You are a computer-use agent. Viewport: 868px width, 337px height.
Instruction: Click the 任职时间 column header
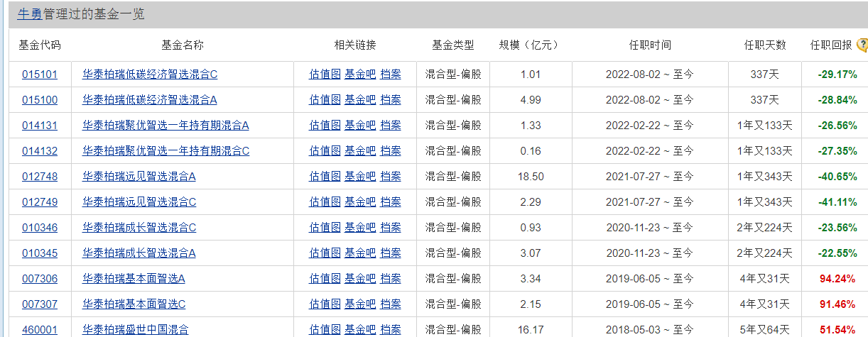[x=650, y=45]
